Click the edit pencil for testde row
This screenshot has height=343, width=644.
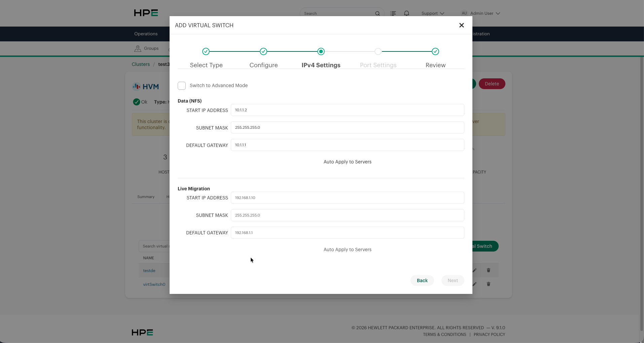[x=475, y=270]
